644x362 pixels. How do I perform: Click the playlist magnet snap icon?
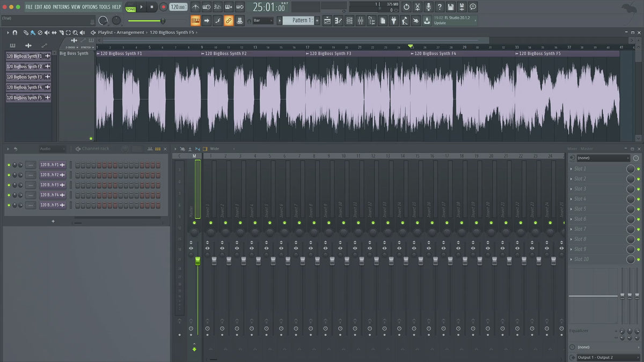[14, 33]
